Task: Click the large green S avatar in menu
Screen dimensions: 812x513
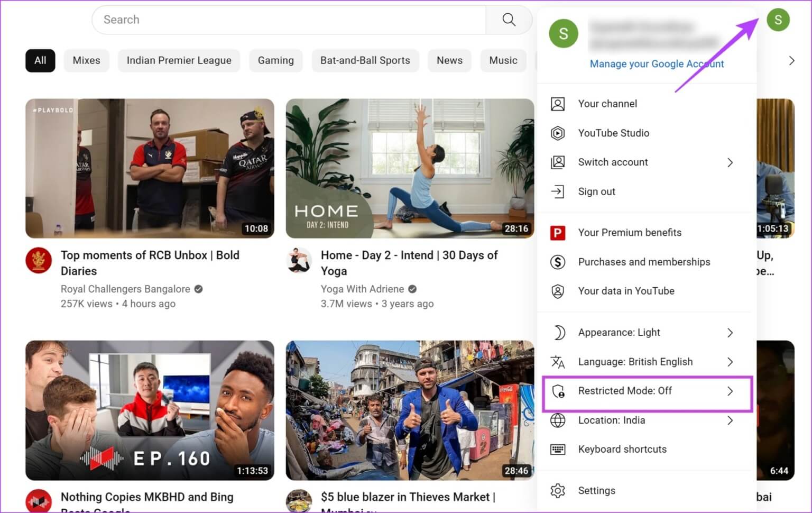Action: click(564, 34)
